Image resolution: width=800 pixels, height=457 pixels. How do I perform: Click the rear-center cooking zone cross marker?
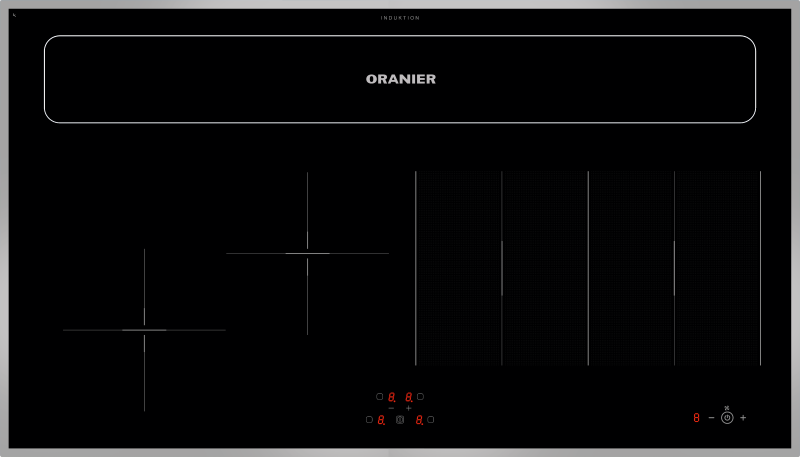point(307,253)
